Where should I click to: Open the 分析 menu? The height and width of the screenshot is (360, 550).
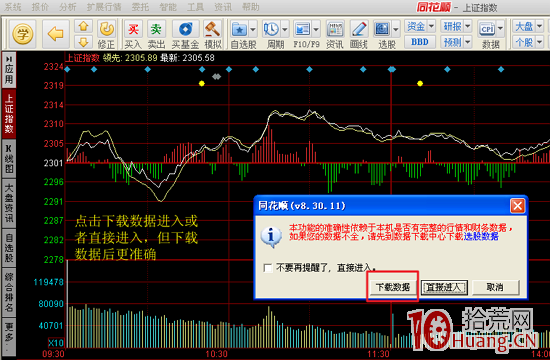point(68,7)
